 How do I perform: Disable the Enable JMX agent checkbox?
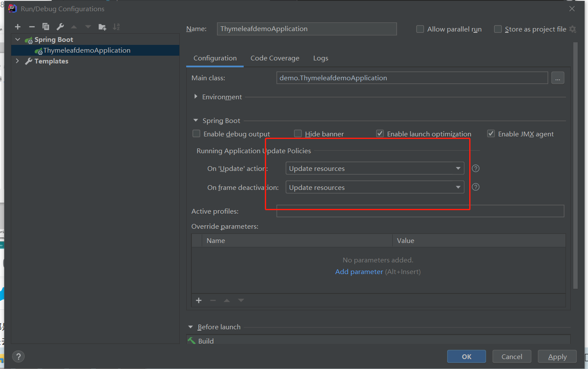(x=491, y=134)
